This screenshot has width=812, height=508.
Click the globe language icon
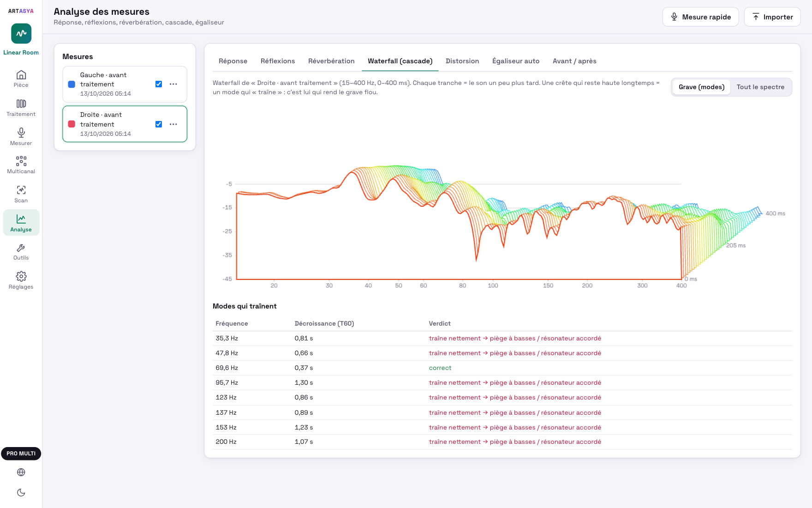pyautogui.click(x=21, y=472)
